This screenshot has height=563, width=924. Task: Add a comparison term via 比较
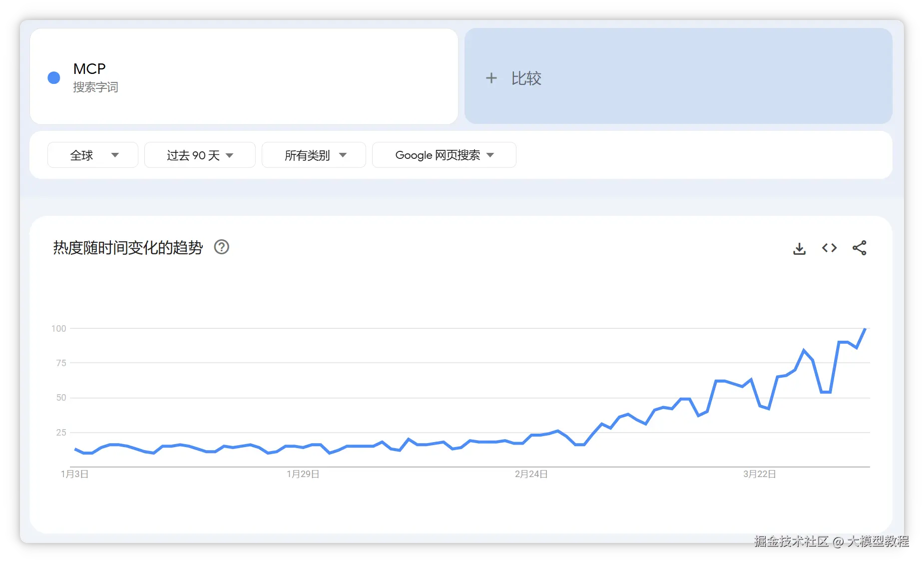point(678,76)
